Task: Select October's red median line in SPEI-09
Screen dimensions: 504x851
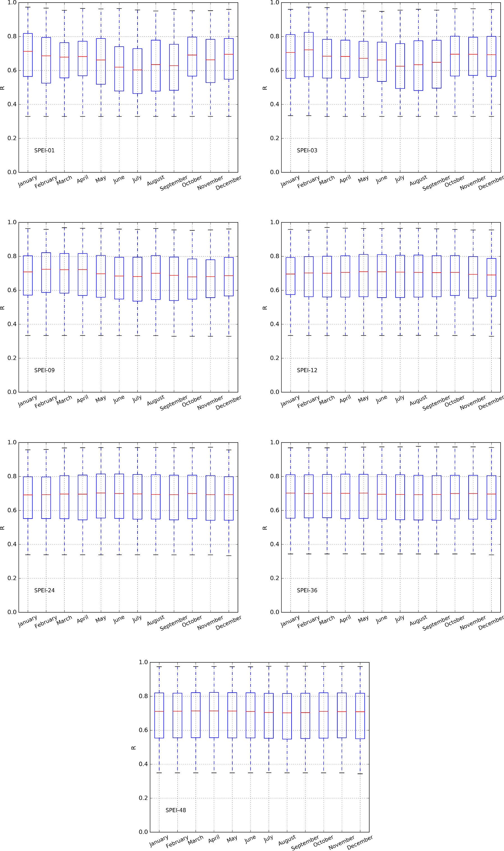Action: tap(192, 277)
